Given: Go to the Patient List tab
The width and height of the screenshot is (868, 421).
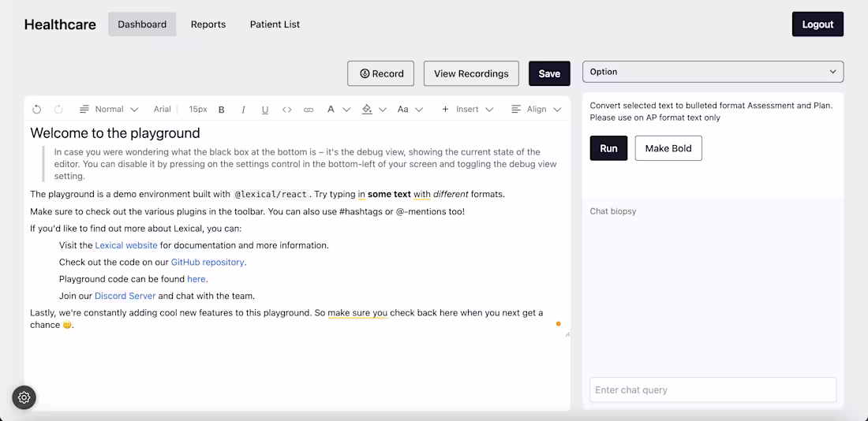Looking at the screenshot, I should point(275,24).
